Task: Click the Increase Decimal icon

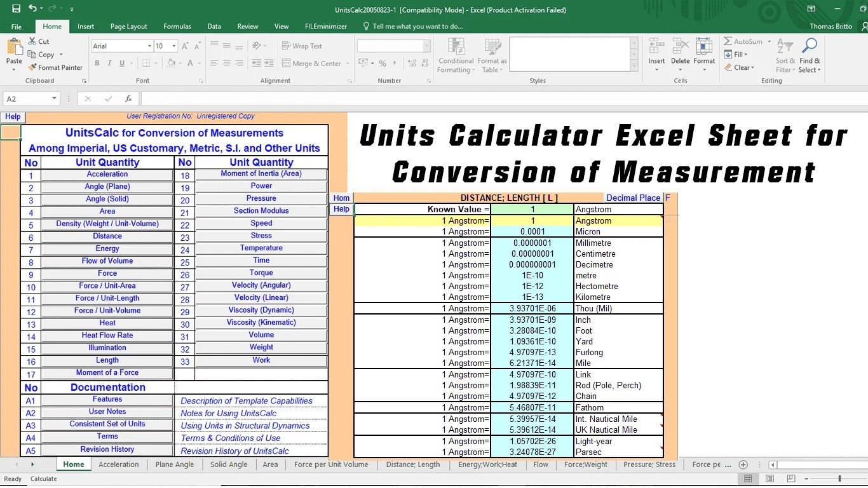Action: (x=412, y=64)
